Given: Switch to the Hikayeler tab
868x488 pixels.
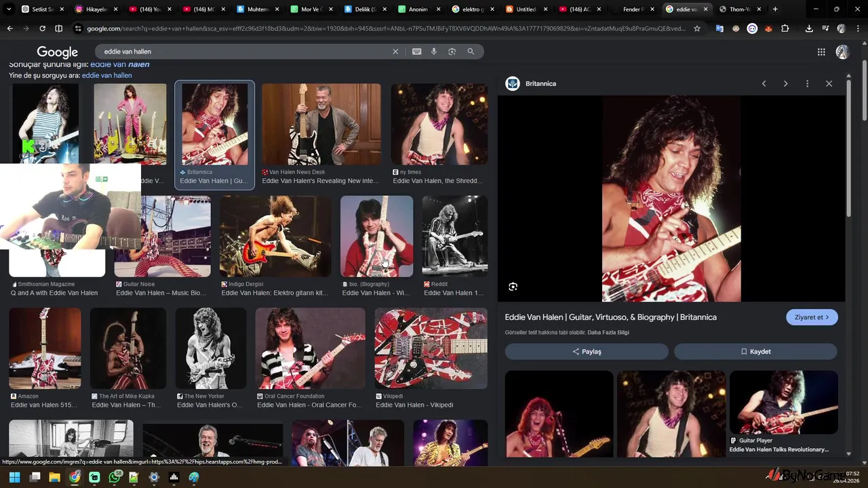Looking at the screenshot, I should click(95, 9).
